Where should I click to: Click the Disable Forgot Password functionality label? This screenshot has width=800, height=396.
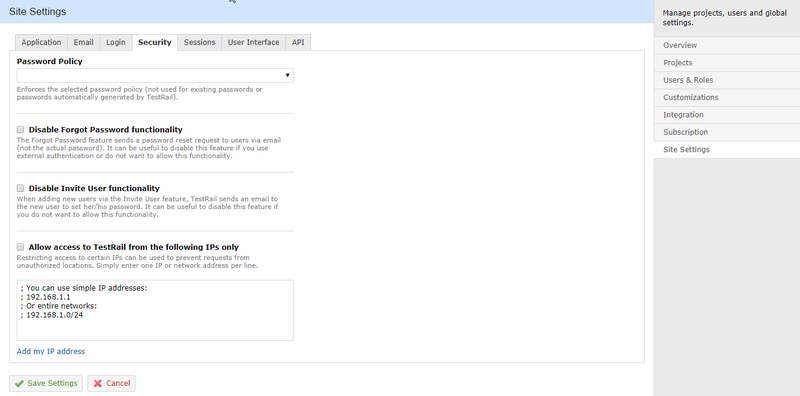point(106,130)
